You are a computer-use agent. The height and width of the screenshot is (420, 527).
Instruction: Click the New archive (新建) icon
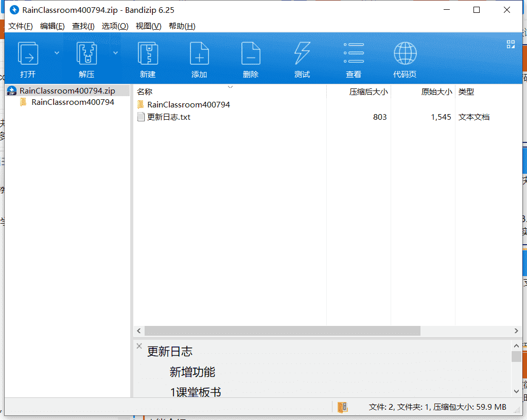click(148, 53)
